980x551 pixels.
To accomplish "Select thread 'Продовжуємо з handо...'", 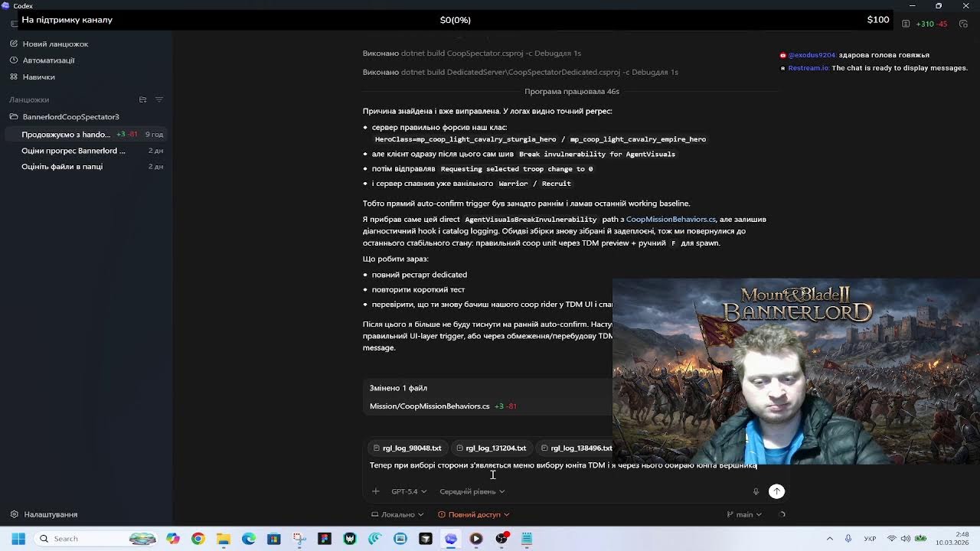I will click(86, 134).
